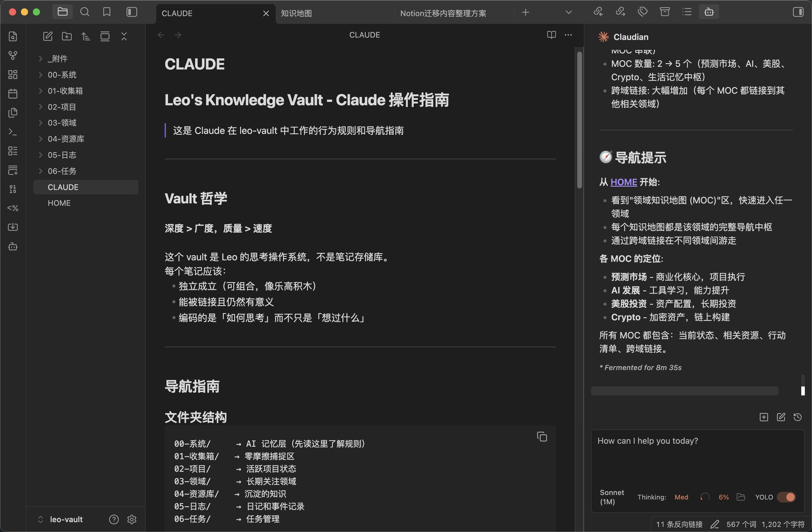Select Med thinking level setting

(x=681, y=497)
